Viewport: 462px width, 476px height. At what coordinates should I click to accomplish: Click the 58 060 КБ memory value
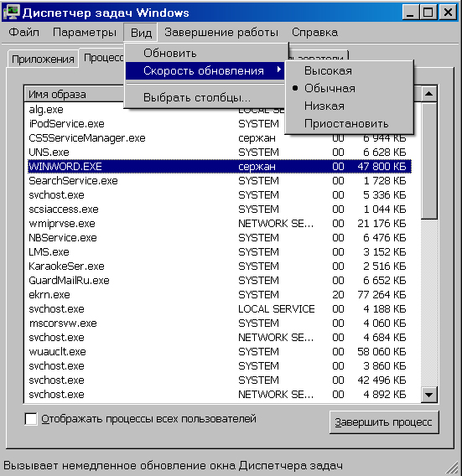point(382,352)
